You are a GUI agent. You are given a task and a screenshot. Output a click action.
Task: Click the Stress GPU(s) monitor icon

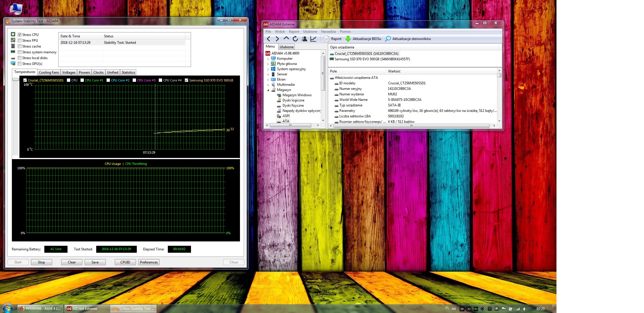click(x=13, y=63)
